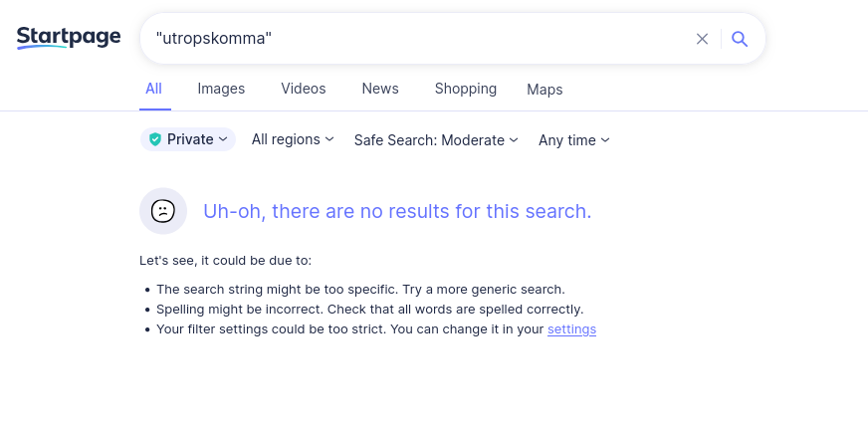Click the "Spelling might be incorrect" tip
The width and height of the screenshot is (868, 431).
pyautogui.click(x=369, y=309)
